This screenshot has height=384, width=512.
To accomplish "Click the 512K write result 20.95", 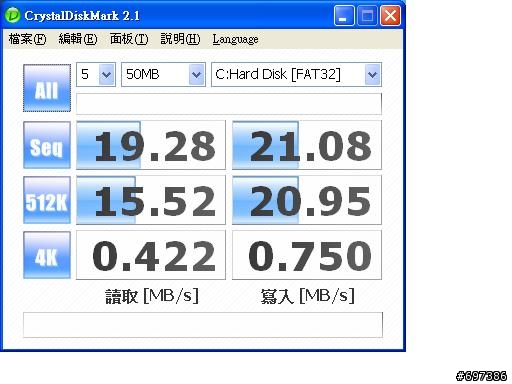I will (x=307, y=200).
